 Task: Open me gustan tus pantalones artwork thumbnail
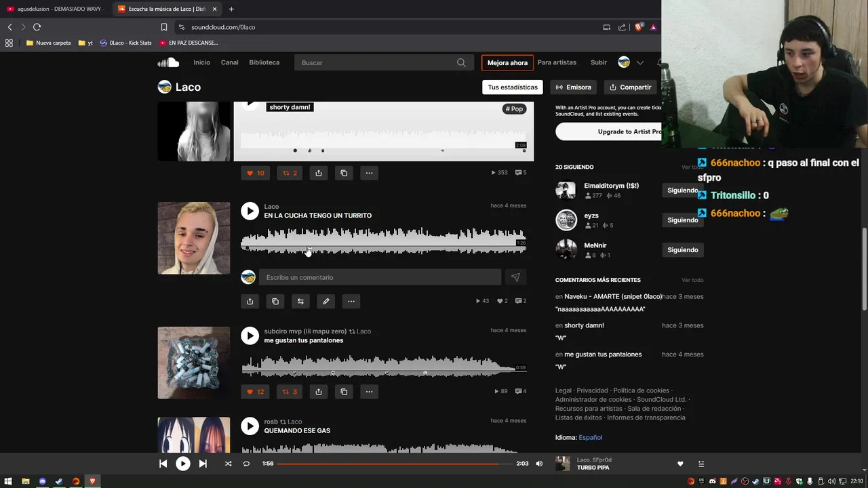[194, 363]
